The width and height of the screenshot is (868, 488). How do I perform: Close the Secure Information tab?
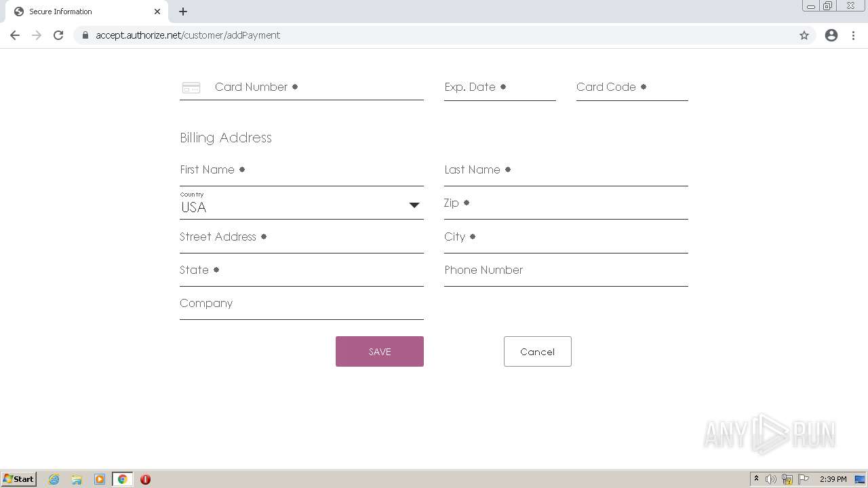[157, 12]
